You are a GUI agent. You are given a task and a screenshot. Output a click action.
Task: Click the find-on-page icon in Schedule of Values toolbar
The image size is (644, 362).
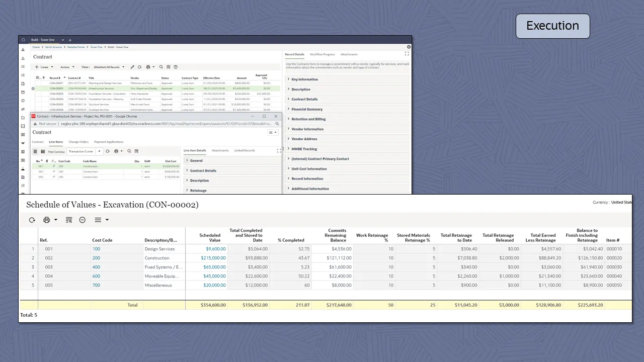(69, 220)
